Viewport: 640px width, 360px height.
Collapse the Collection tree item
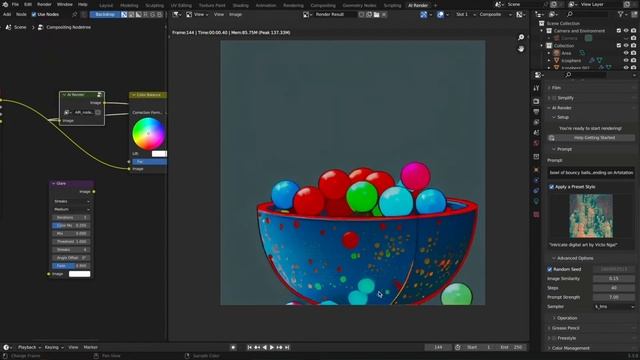(x=542, y=45)
